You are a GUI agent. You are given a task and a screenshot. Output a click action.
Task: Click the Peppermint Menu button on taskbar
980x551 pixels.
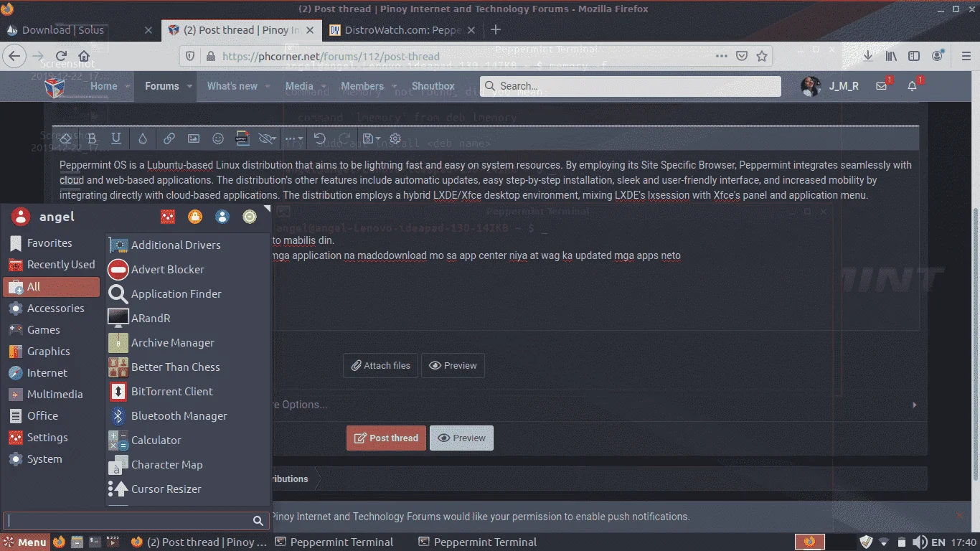[x=25, y=542]
